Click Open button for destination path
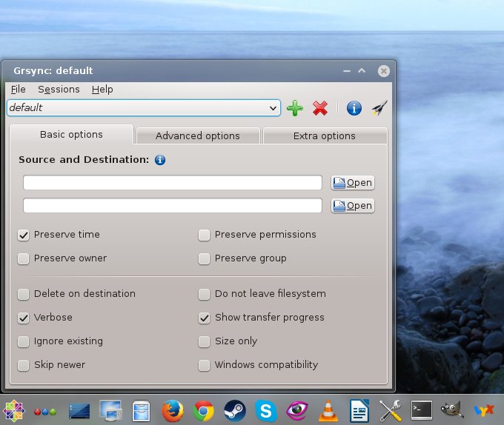504x425 pixels. coord(353,206)
